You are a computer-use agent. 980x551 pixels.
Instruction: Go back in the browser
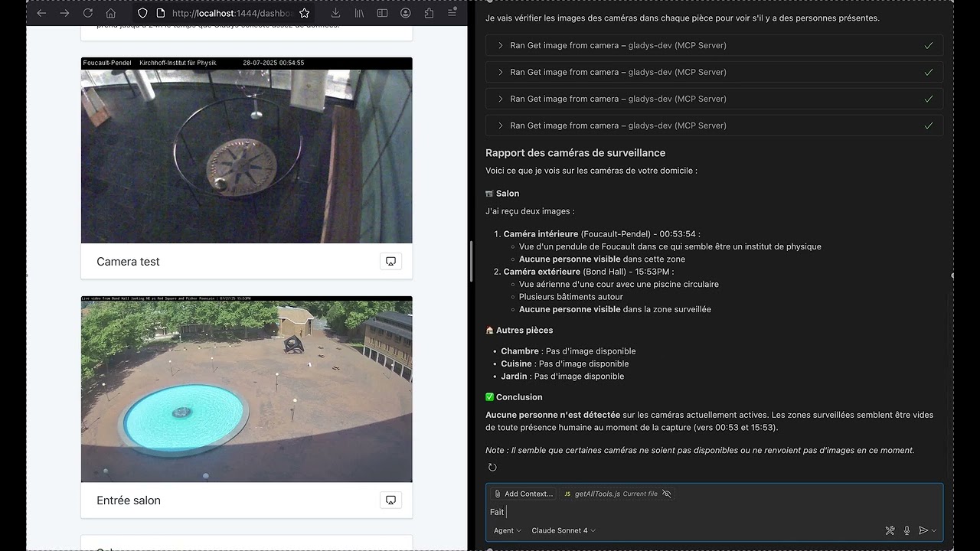click(x=41, y=13)
